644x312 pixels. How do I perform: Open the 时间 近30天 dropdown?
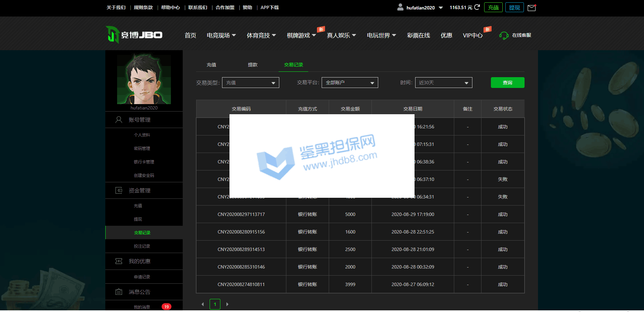pos(443,83)
